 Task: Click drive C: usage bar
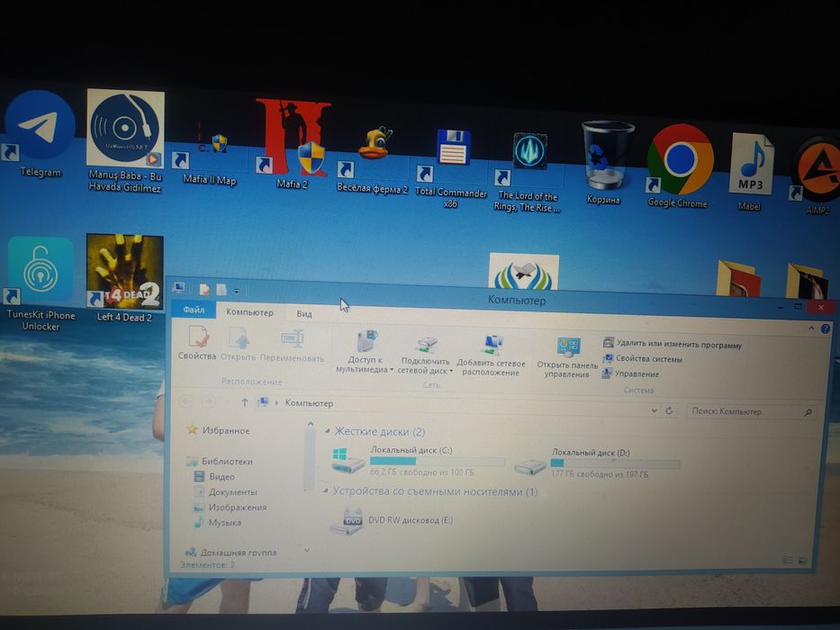point(438,461)
